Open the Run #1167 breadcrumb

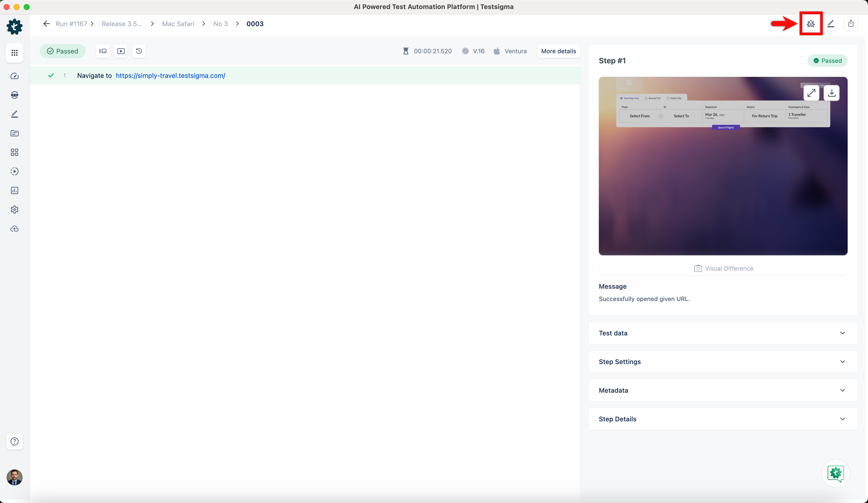pyautogui.click(x=71, y=23)
